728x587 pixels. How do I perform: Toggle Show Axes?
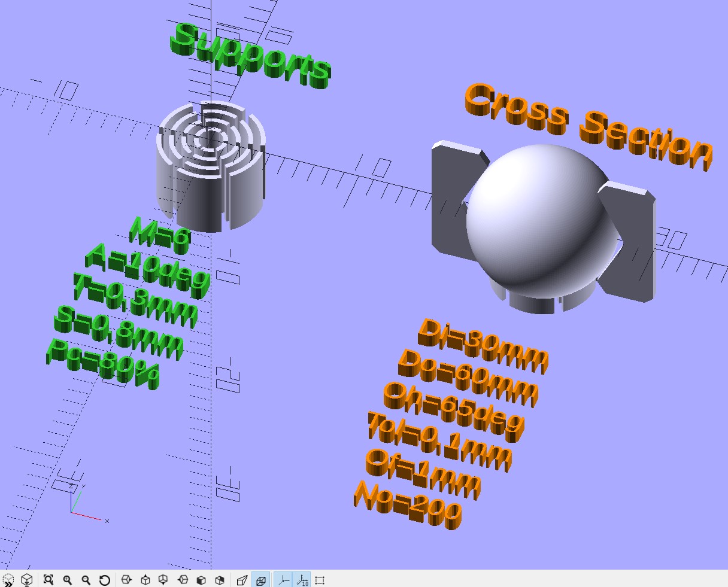click(x=283, y=580)
